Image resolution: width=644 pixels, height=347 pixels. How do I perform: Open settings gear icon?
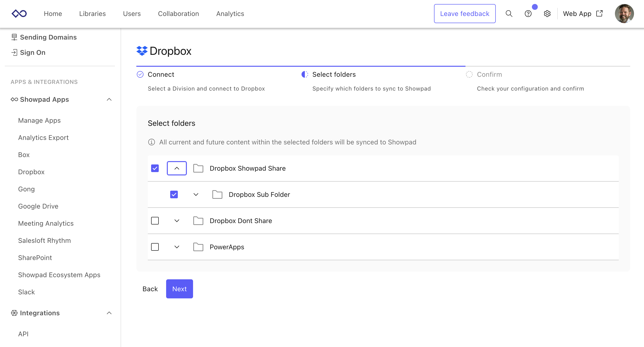tap(547, 14)
